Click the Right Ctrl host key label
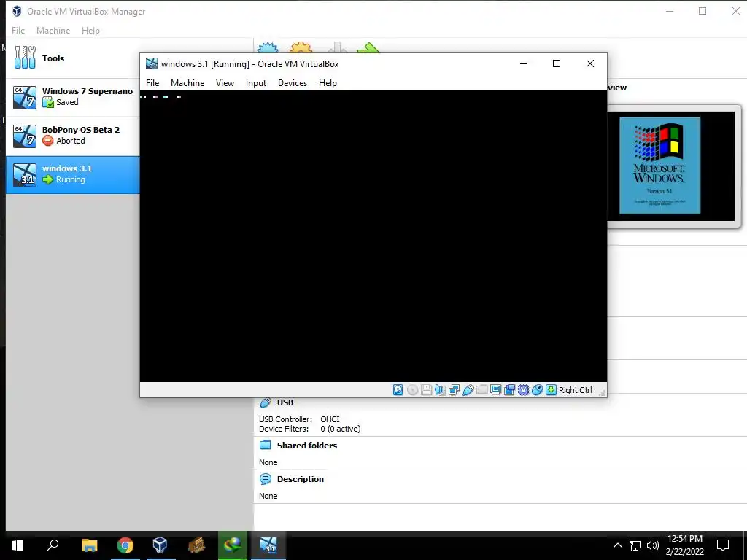 coord(576,390)
